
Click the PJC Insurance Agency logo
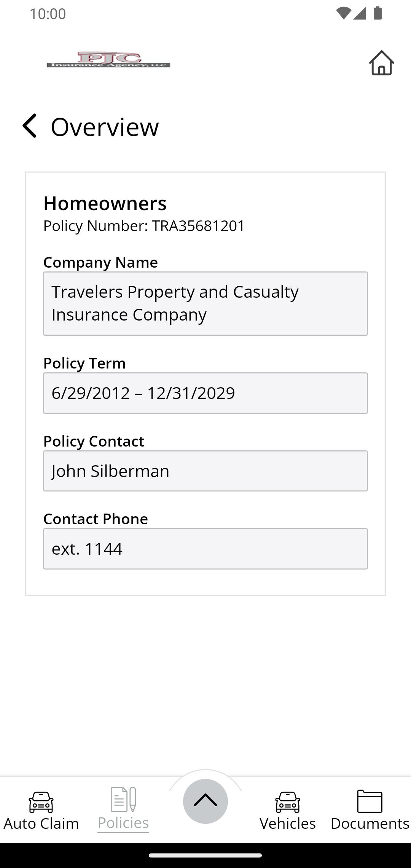click(x=108, y=60)
